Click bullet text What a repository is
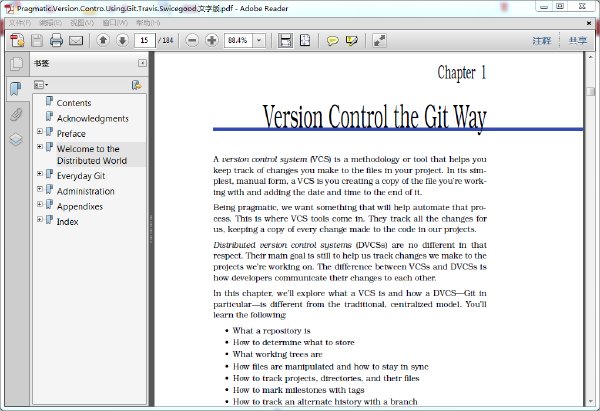Screen dimensions: 600x411 click(x=271, y=331)
